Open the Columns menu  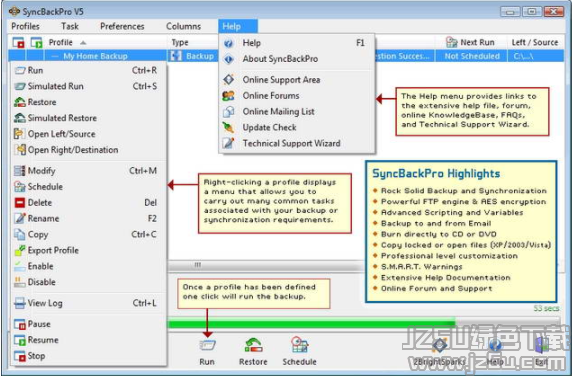tap(183, 26)
